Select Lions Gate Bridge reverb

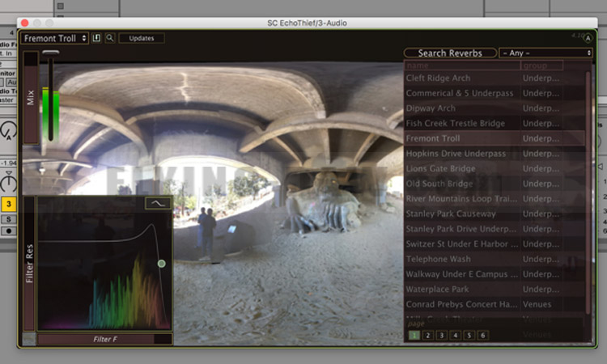[495, 169]
